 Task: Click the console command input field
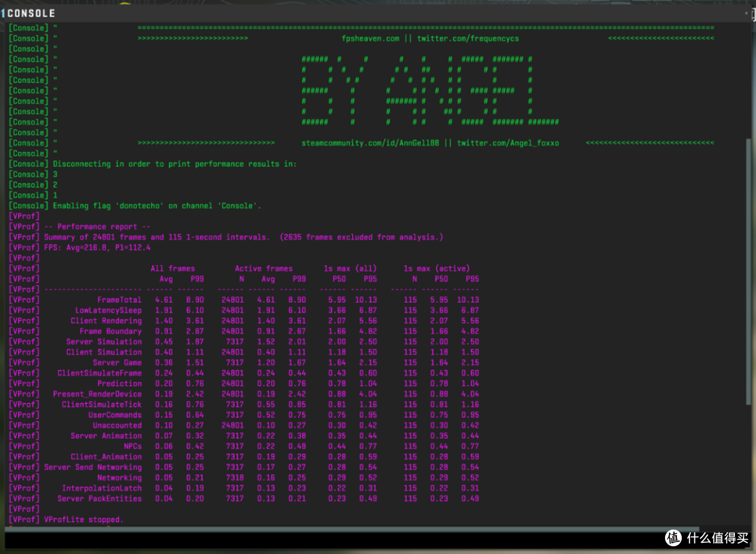352,541
